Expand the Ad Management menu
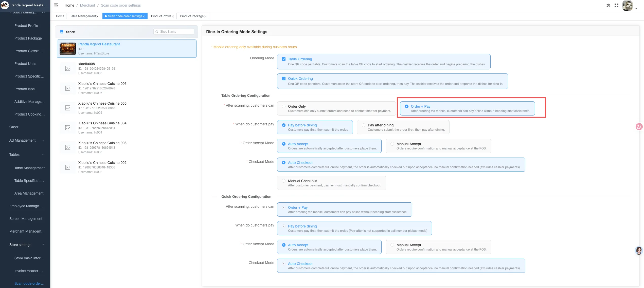 [x=27, y=140]
